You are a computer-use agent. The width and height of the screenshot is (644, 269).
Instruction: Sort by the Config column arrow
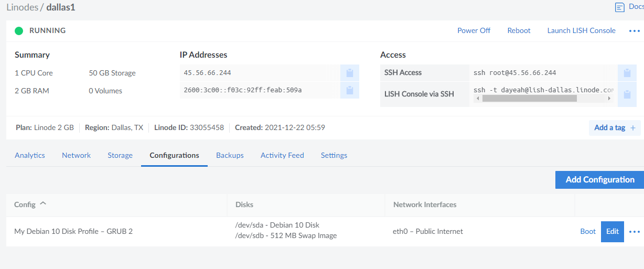43,203
